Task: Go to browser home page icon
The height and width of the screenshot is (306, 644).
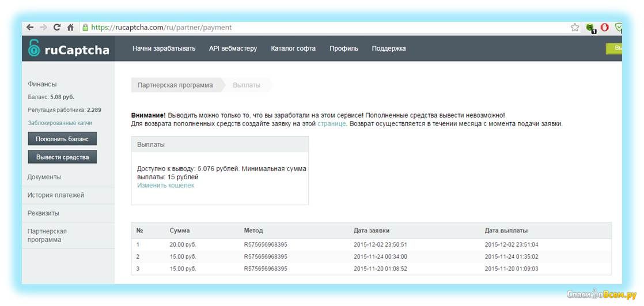Action: (x=70, y=27)
